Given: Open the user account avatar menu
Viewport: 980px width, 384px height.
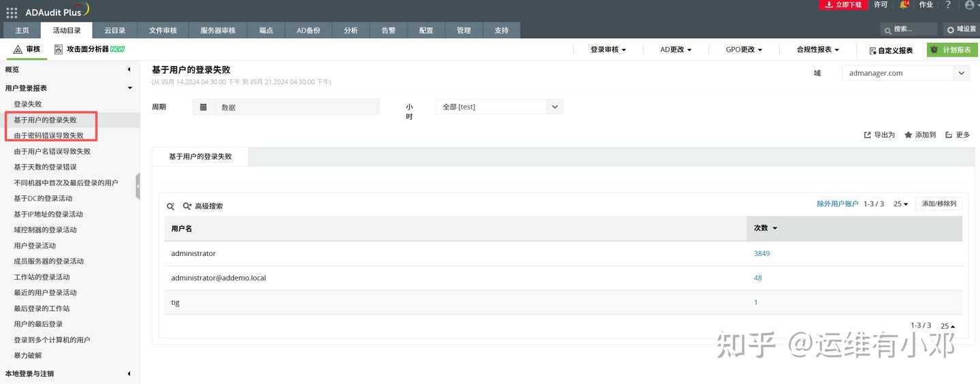Looking at the screenshot, I should pyautogui.click(x=970, y=5).
